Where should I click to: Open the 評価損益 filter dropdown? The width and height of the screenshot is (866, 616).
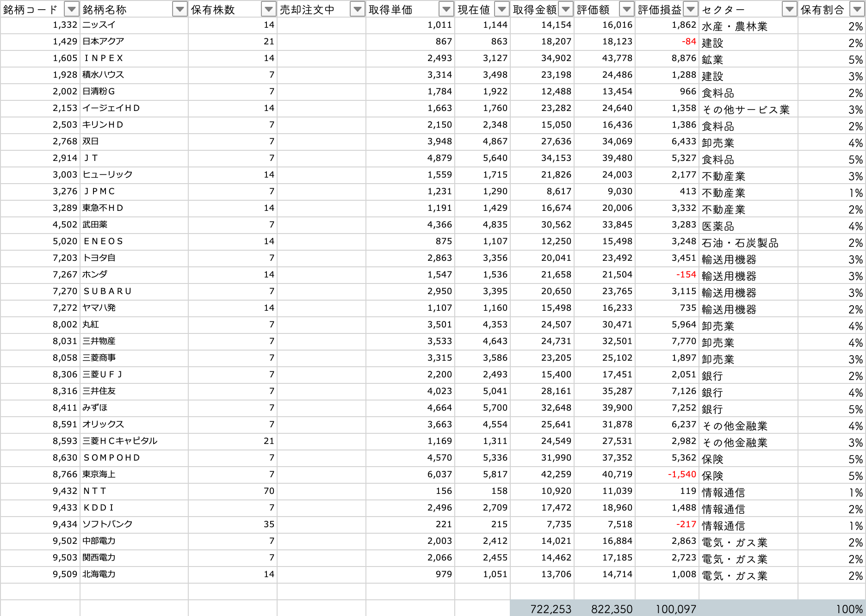click(x=690, y=9)
